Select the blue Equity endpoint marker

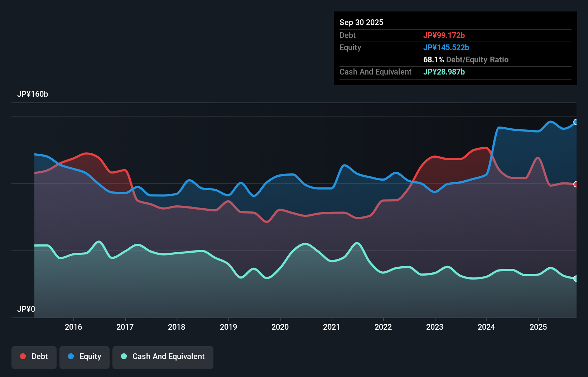point(576,122)
